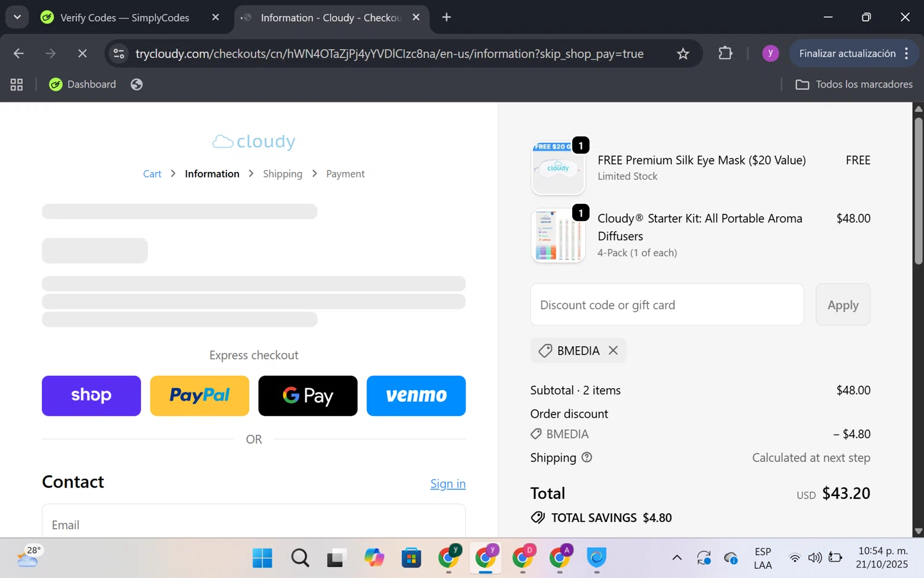Open the blue shield app on taskbar

(597, 558)
